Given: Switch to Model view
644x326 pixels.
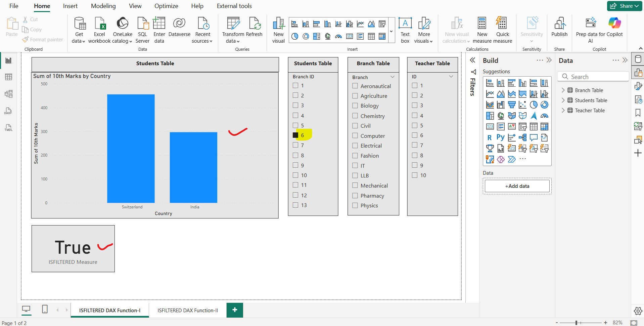Looking at the screenshot, I should coord(8,94).
